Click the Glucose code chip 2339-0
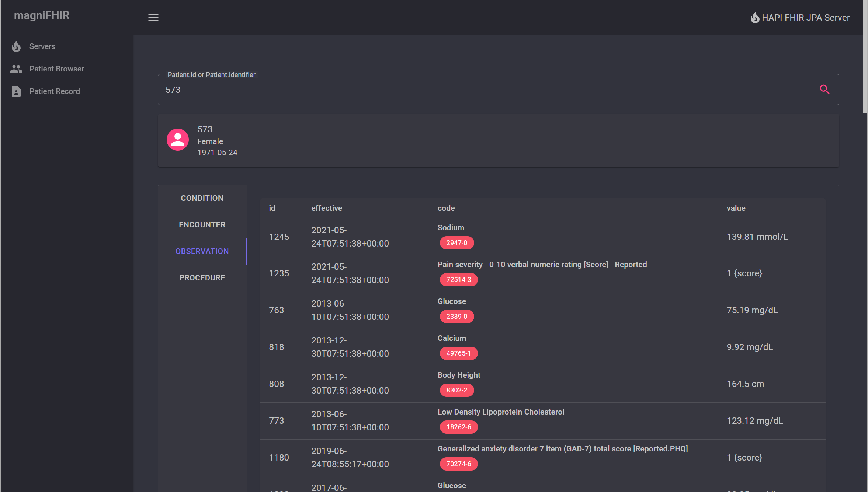 [456, 317]
